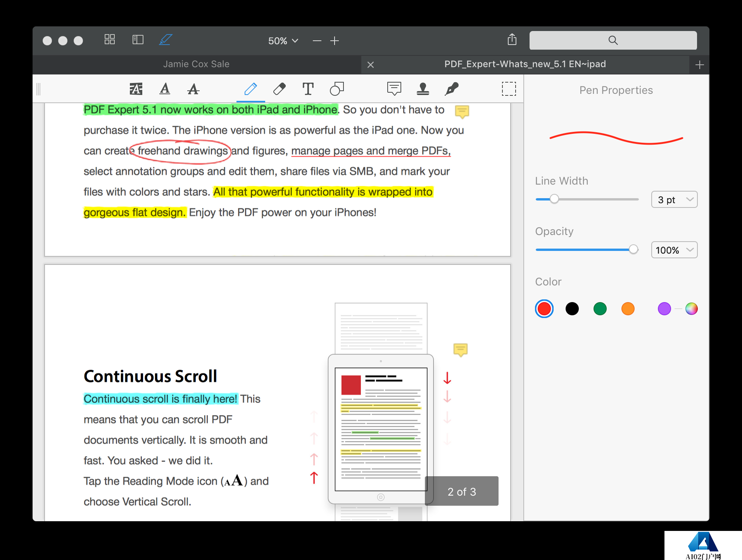Click the underlined 'manage pages and merge PDFs' text
This screenshot has width=742, height=560.
click(x=371, y=151)
